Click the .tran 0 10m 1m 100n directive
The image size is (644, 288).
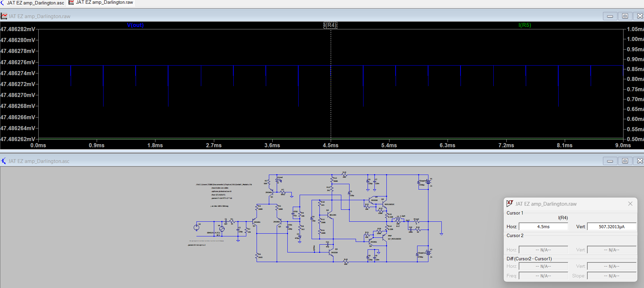pos(220,188)
